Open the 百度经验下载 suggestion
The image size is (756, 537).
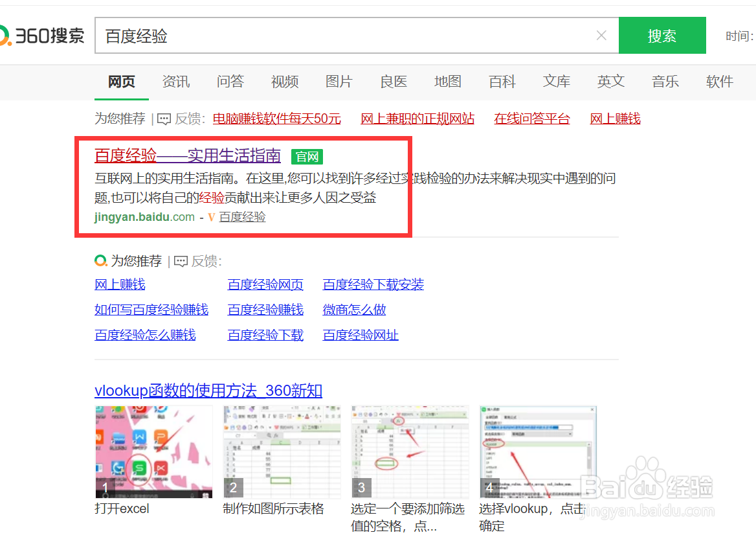[x=265, y=335]
